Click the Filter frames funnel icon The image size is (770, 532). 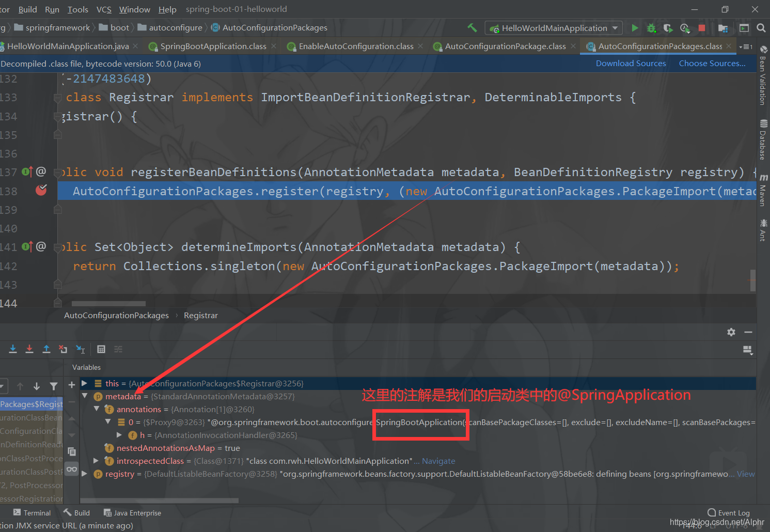(x=54, y=386)
